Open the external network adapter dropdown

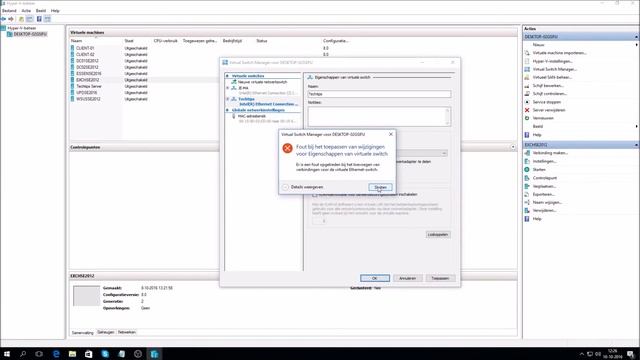[x=444, y=153]
